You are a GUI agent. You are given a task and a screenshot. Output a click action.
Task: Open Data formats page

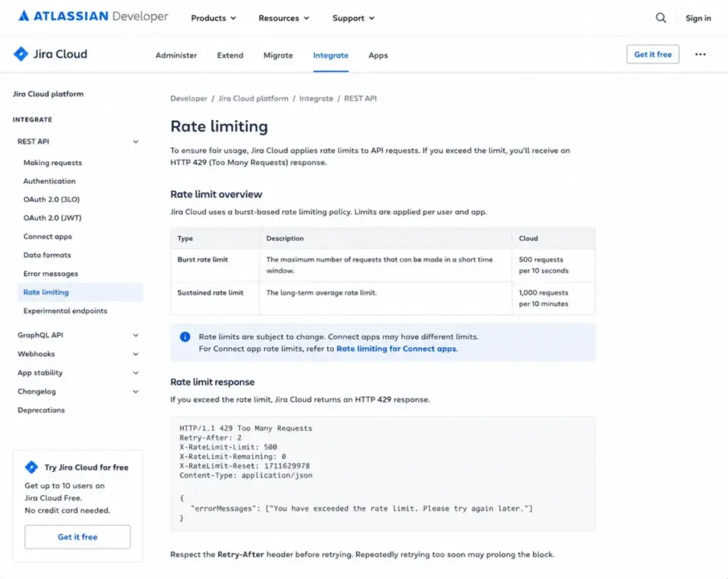(x=47, y=255)
